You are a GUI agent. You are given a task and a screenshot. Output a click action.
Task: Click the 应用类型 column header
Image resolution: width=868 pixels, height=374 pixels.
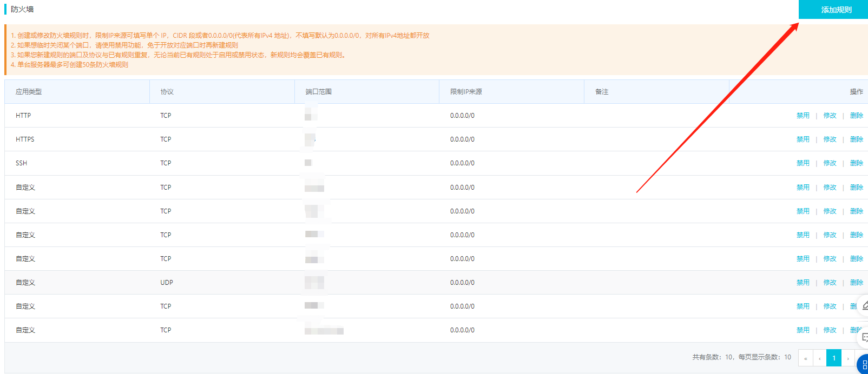pos(29,92)
